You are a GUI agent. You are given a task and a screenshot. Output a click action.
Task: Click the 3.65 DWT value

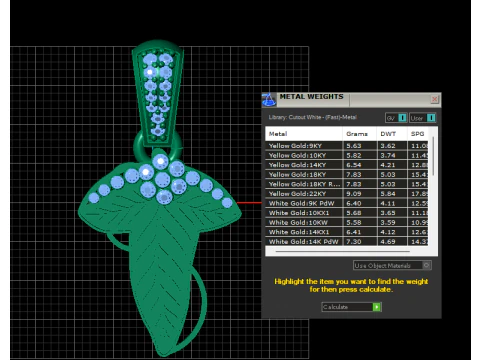(388, 213)
